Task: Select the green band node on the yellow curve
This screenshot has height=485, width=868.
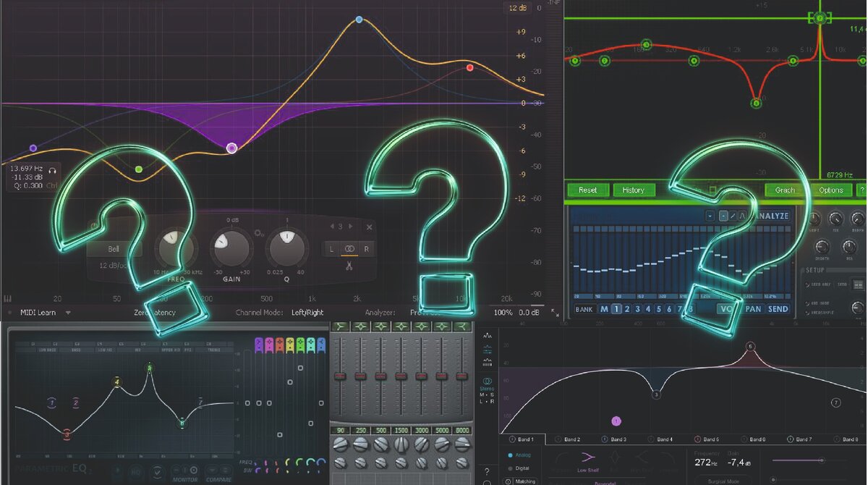Action: (x=139, y=169)
